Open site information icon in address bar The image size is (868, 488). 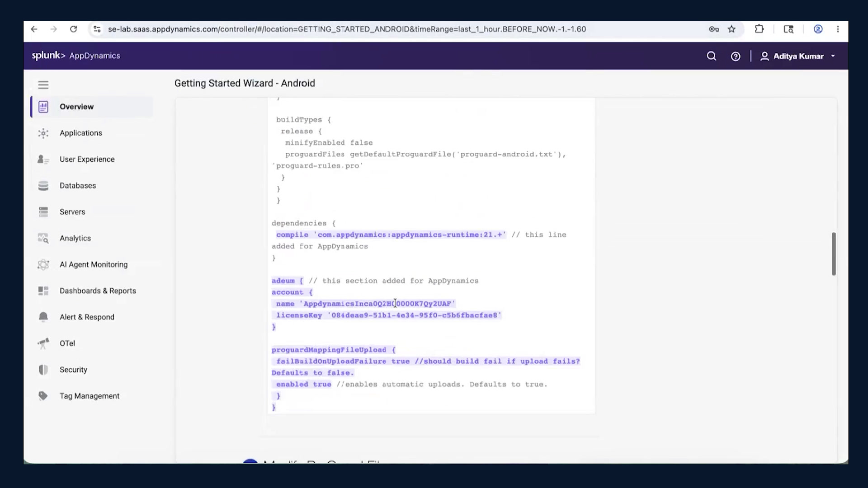pos(97,29)
